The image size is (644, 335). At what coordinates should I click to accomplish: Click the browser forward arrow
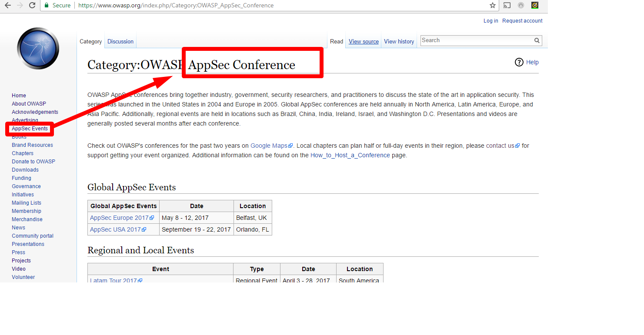[20, 5]
